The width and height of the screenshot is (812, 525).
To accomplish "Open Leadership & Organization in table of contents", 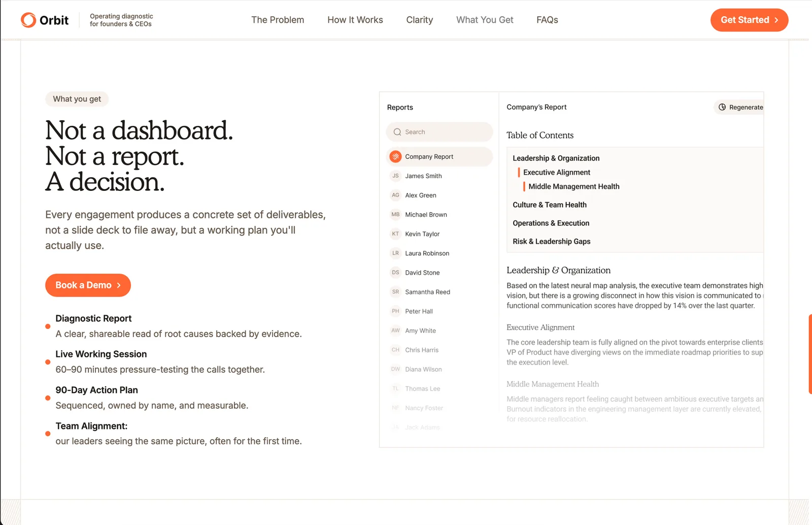I will coord(556,158).
